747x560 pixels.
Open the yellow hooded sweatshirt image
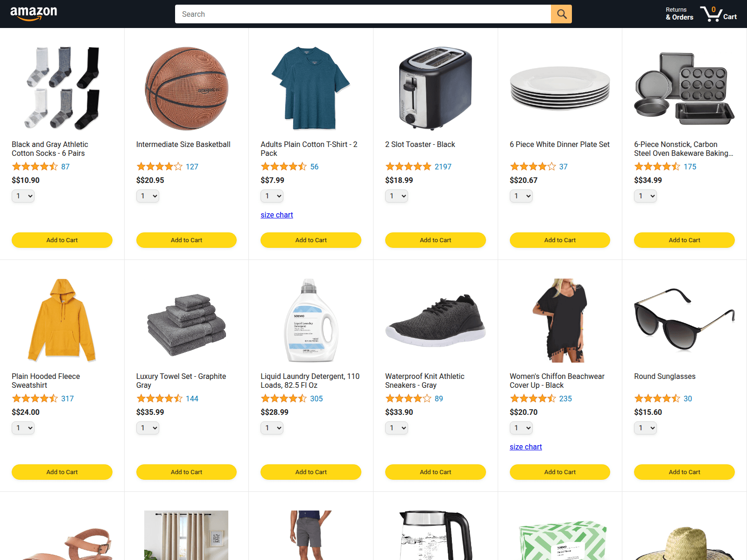point(62,320)
